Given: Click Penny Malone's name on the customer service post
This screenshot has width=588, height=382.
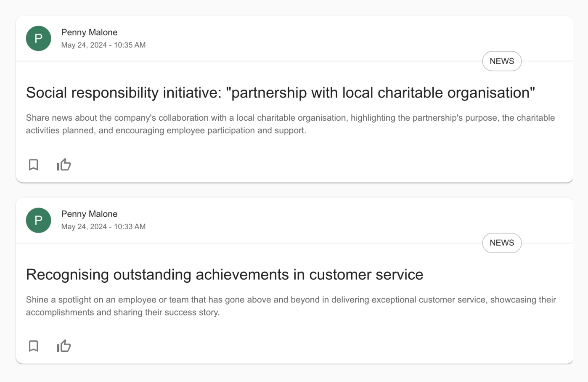Looking at the screenshot, I should 89,214.
